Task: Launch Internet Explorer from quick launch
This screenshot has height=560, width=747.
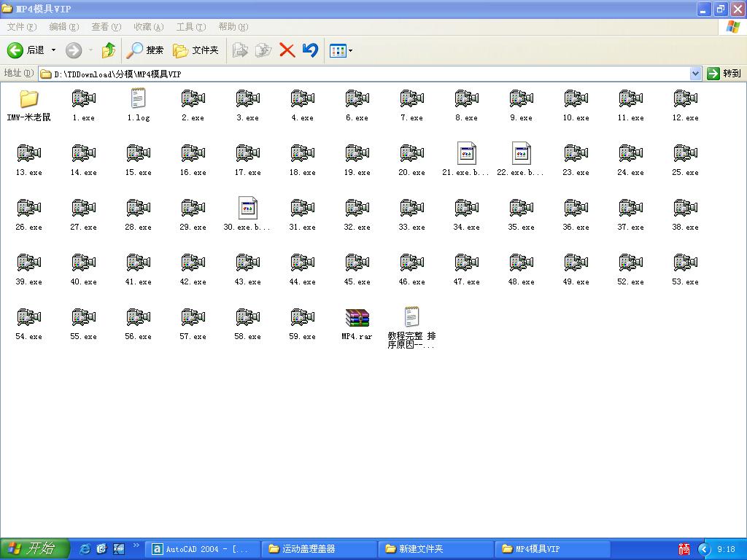Action: tap(85, 549)
